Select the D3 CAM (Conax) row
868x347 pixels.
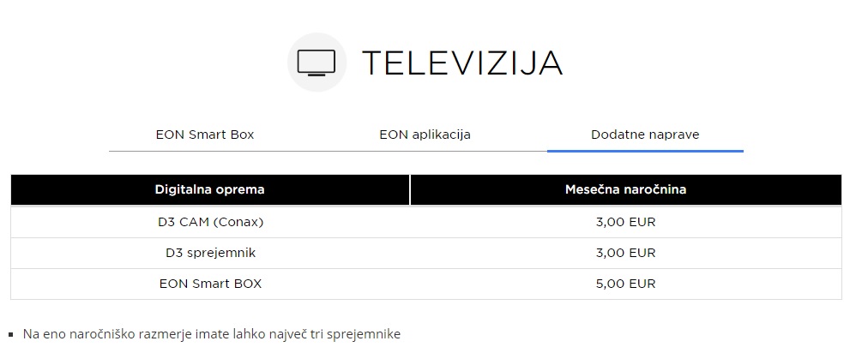(426, 222)
